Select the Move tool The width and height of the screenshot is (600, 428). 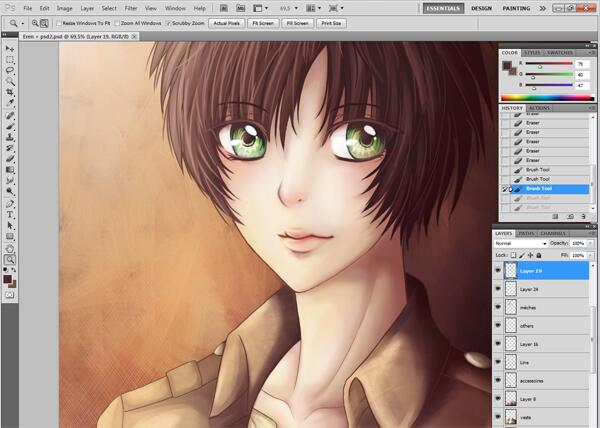[10, 49]
